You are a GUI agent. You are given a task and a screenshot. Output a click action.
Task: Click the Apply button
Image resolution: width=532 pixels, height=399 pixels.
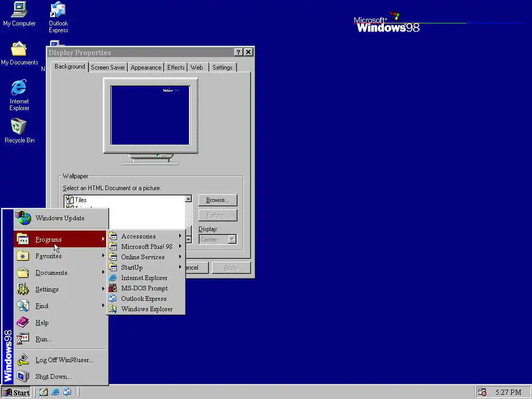[231, 268]
